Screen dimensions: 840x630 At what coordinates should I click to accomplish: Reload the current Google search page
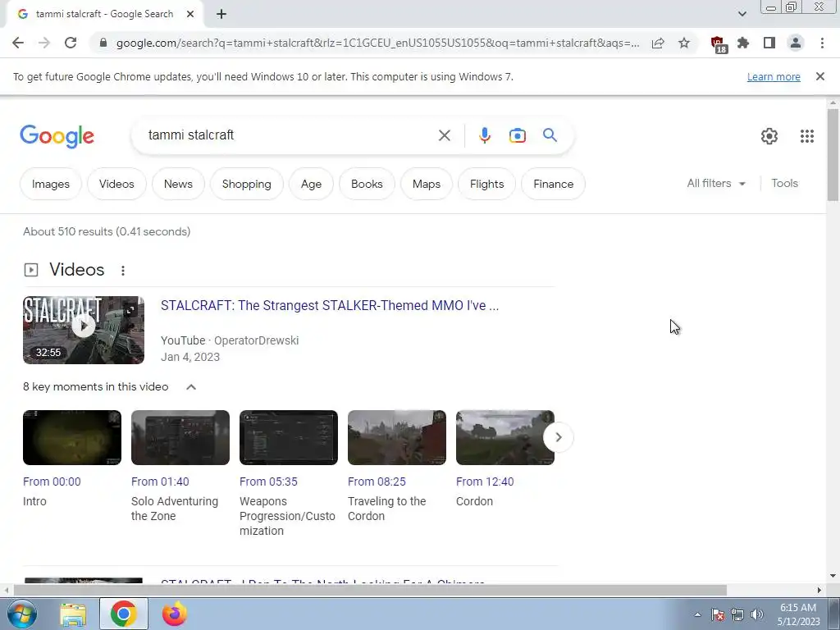[71, 43]
